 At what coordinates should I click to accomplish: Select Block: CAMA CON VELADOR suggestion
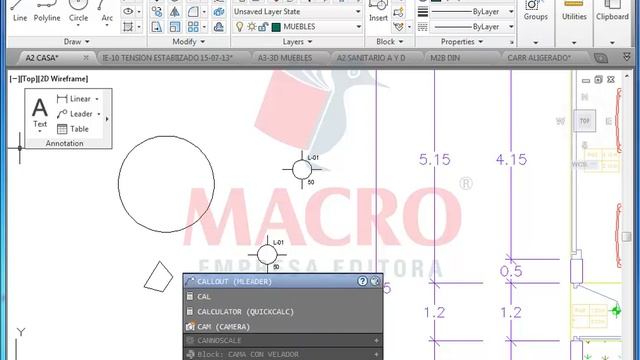(283, 354)
